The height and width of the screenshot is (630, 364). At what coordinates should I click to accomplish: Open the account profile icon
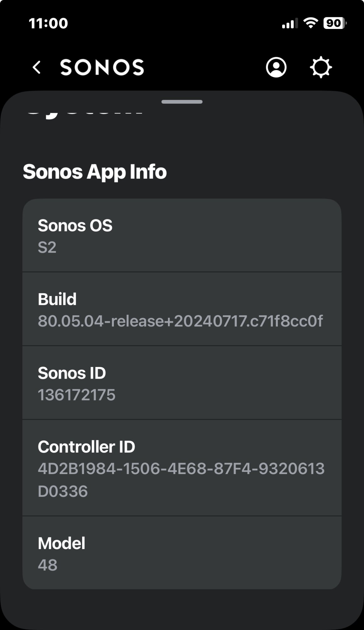coord(276,67)
